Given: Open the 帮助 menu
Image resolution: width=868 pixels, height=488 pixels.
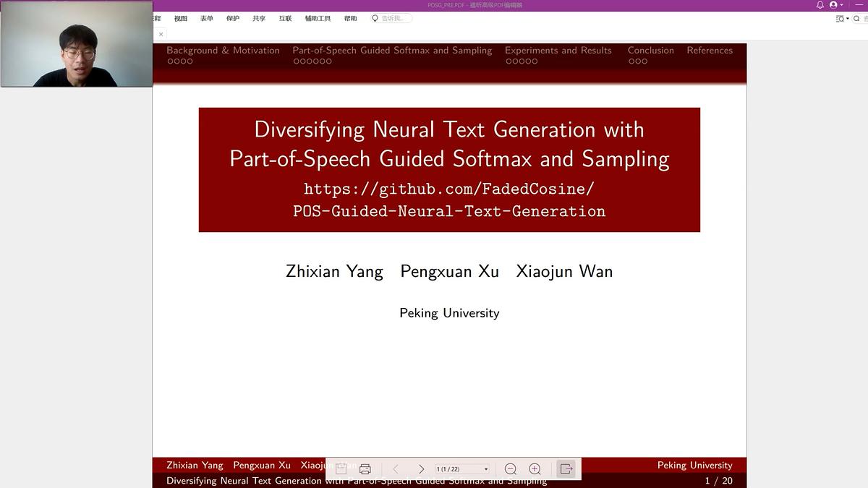Looking at the screenshot, I should coord(350,19).
